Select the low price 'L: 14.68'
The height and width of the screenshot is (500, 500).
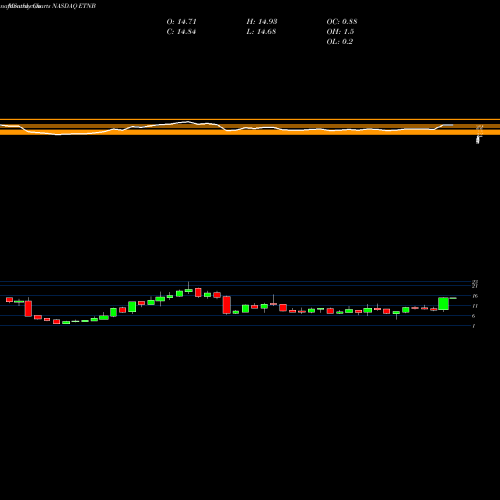tap(261, 32)
